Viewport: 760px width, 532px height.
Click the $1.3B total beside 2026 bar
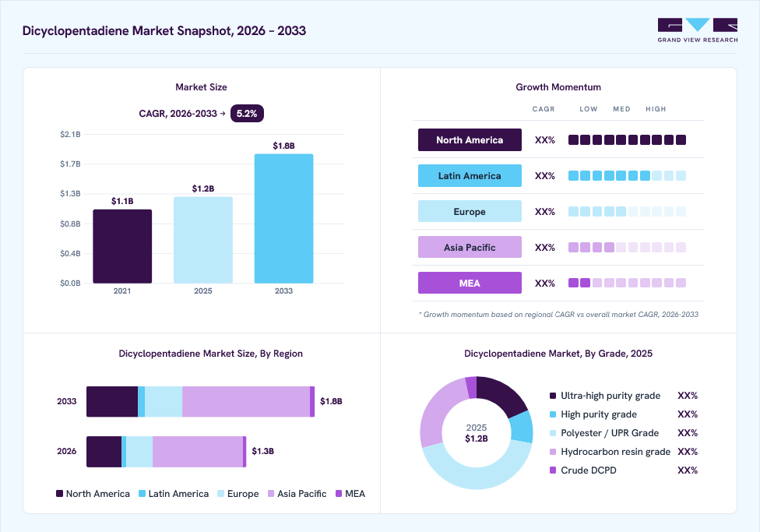click(262, 451)
